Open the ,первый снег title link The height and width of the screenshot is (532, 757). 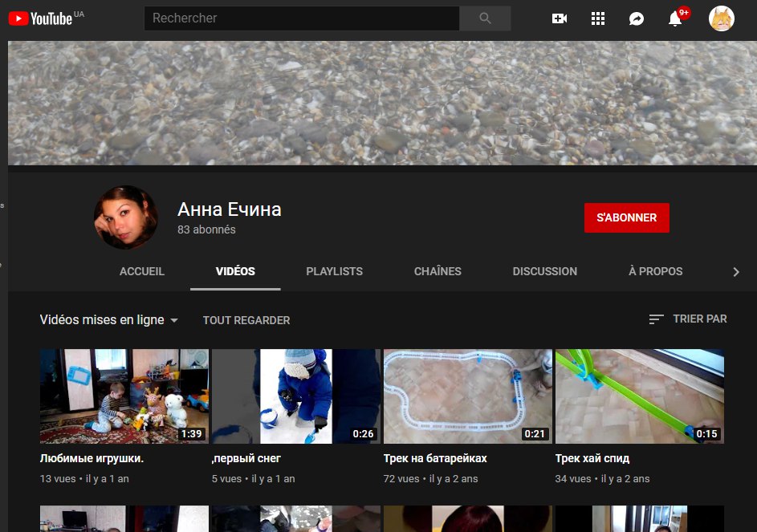(x=246, y=459)
